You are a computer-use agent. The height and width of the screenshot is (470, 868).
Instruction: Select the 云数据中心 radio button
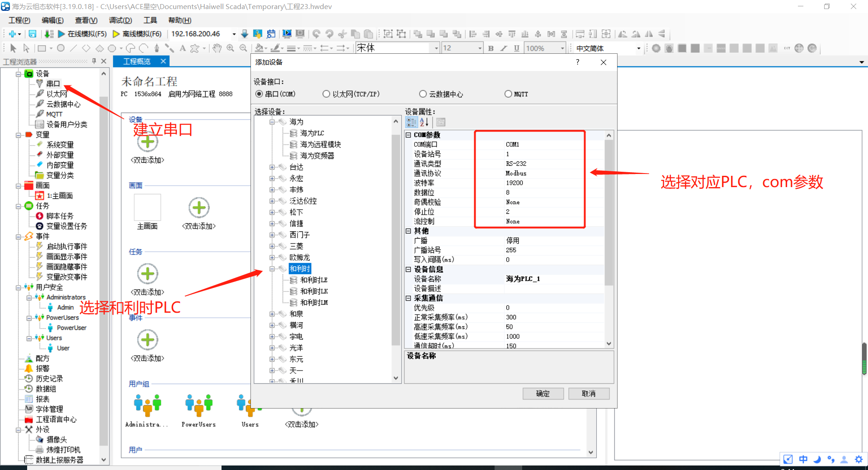(423, 94)
